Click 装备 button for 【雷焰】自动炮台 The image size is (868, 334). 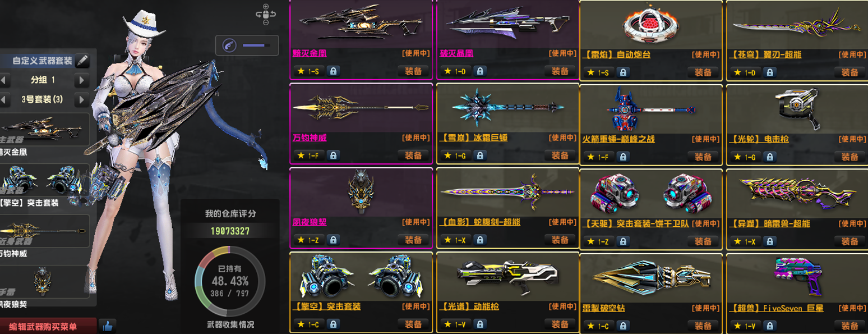click(703, 72)
